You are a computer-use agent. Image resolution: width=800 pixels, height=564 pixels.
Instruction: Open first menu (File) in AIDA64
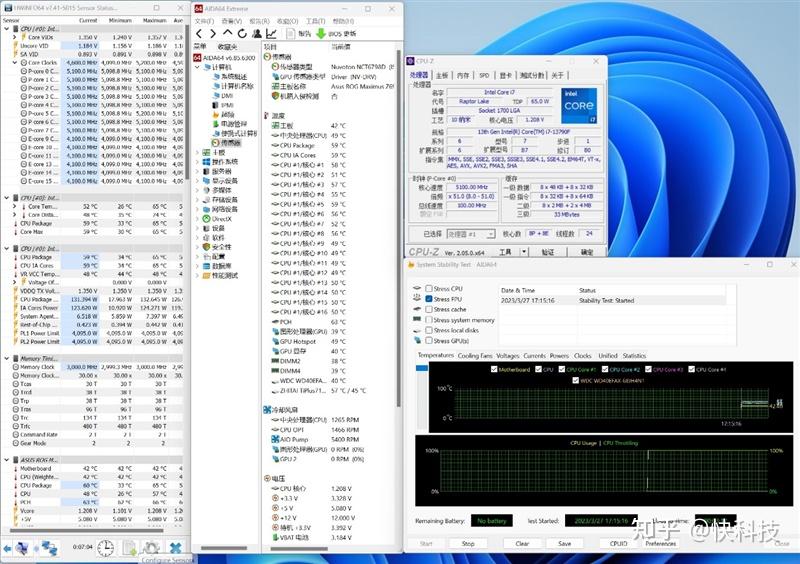tap(204, 21)
